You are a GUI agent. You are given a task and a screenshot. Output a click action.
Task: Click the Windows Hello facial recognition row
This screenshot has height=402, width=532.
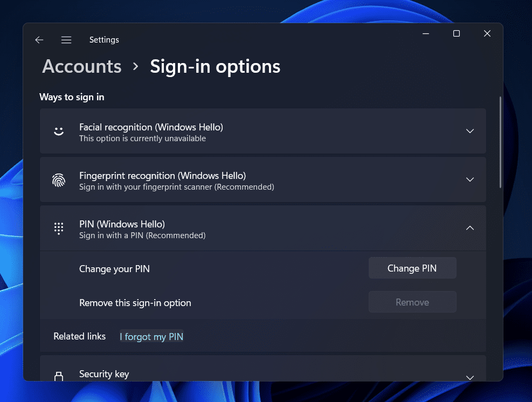pos(262,131)
